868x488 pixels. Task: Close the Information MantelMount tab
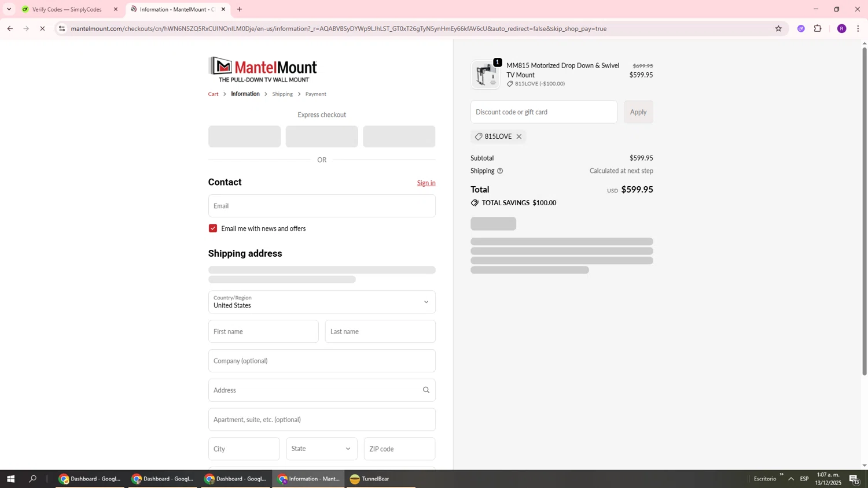[223, 9]
